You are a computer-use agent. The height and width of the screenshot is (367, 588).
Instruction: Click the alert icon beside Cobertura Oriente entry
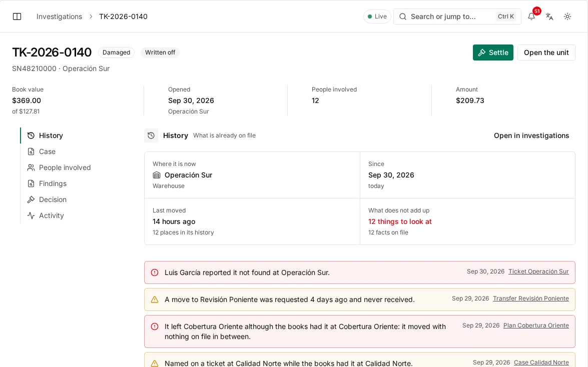tap(155, 326)
